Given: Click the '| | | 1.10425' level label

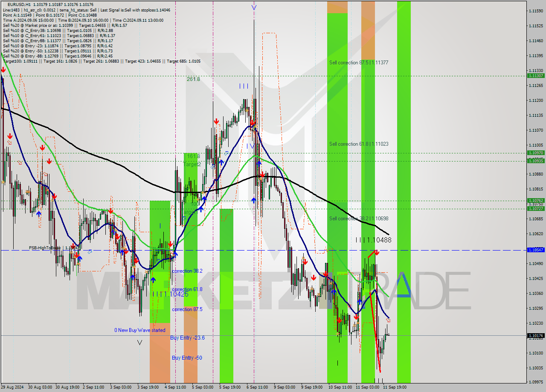Looking at the screenshot, I should pos(170,294).
